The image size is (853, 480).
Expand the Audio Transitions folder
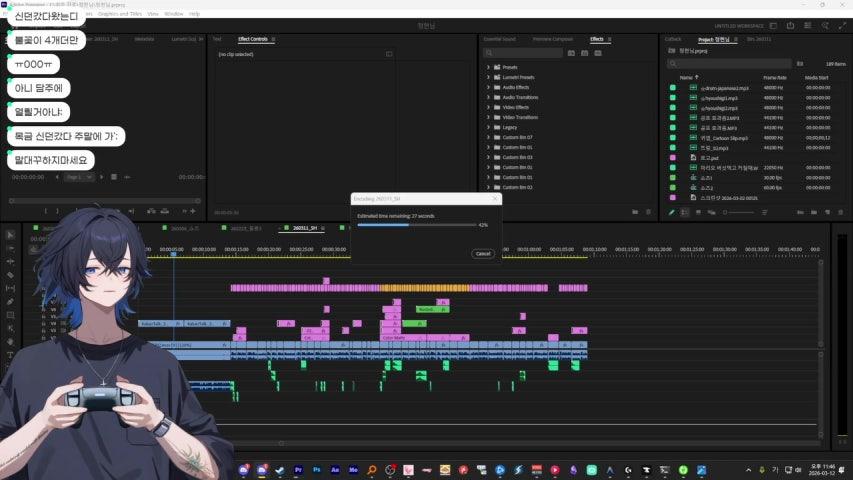click(488, 97)
